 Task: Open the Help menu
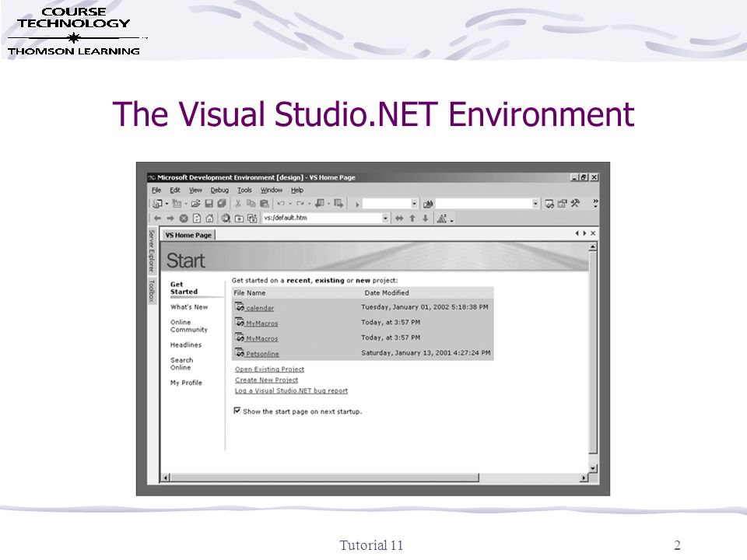coord(296,190)
